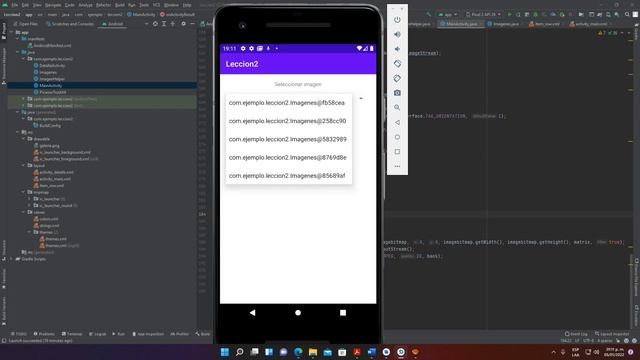This screenshot has height=360, width=640.
Task: Click the emulator toolbar back triangle
Action: click(x=397, y=122)
